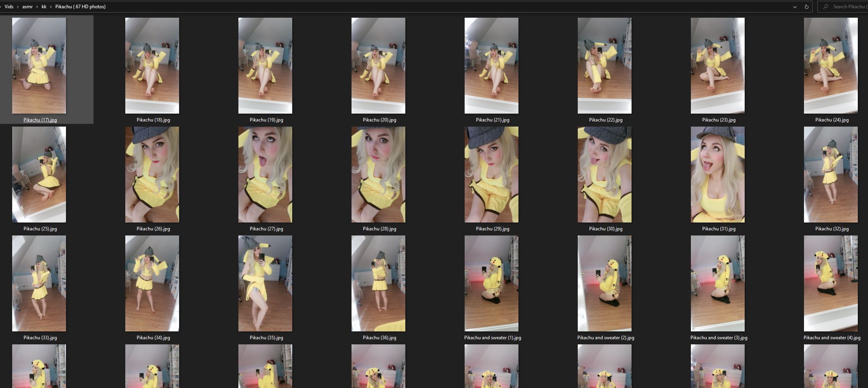Go to the Vids breadcrumb folder
Viewport: 868px width, 388px height.
coord(9,7)
